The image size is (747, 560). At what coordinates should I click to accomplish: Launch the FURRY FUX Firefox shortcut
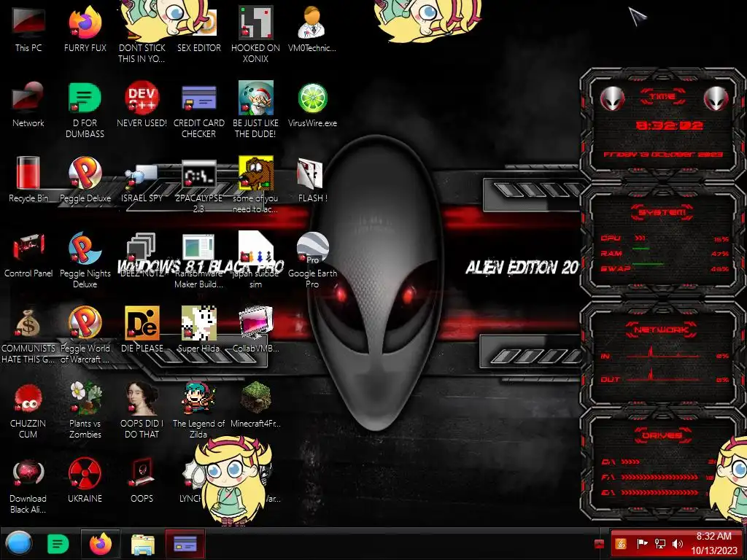[x=85, y=29]
